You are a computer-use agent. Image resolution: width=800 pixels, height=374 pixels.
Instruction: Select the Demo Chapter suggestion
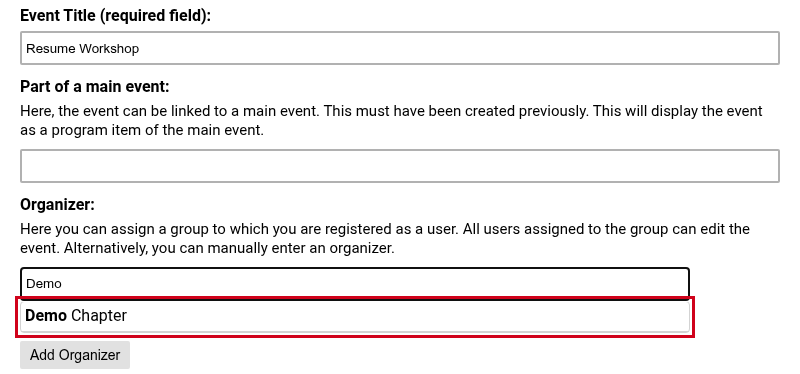coord(355,316)
